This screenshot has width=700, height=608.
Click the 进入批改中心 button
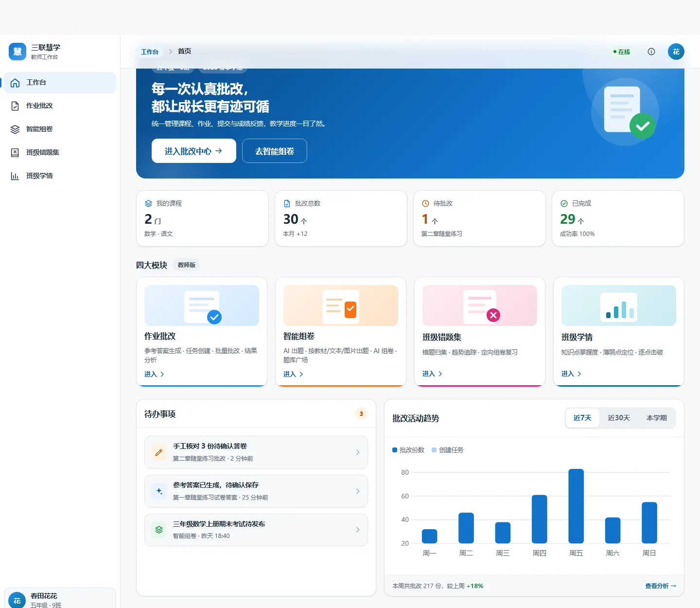194,151
